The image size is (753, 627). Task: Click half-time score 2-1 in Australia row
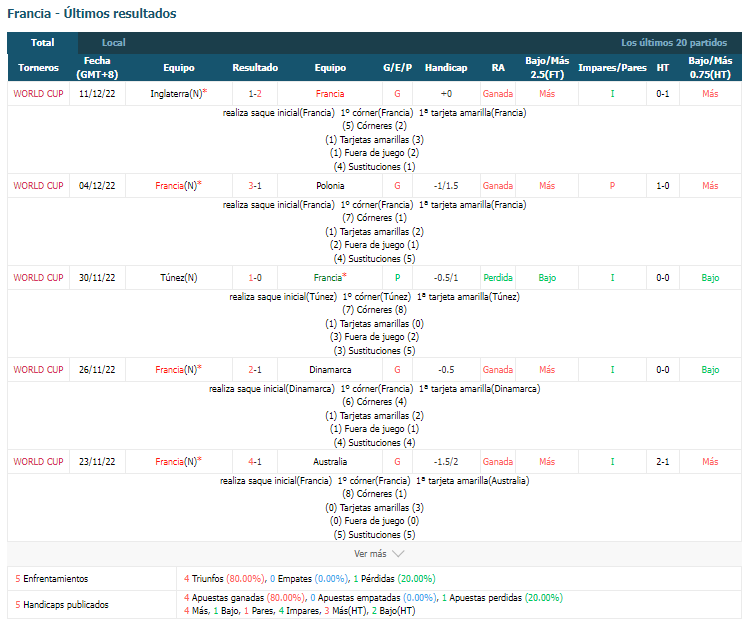(x=663, y=461)
